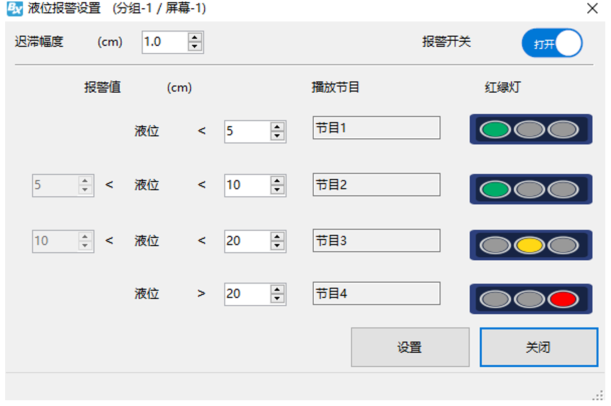This screenshot has width=611, height=406.
Task: Click the 节目1 program field
Action: coord(376,129)
